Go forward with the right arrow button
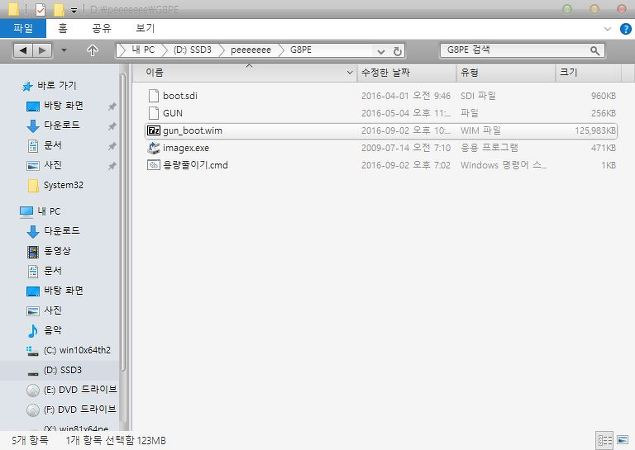635x450 pixels. coord(42,51)
